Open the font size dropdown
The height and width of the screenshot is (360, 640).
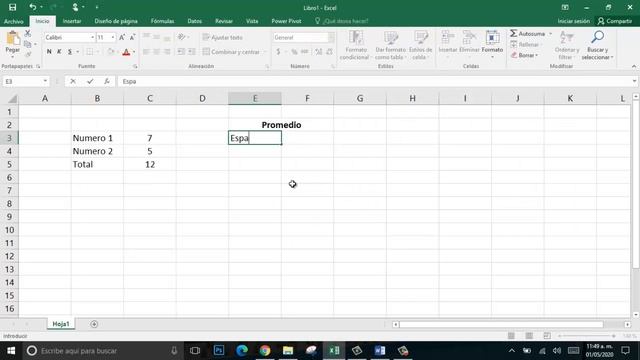coord(113,38)
